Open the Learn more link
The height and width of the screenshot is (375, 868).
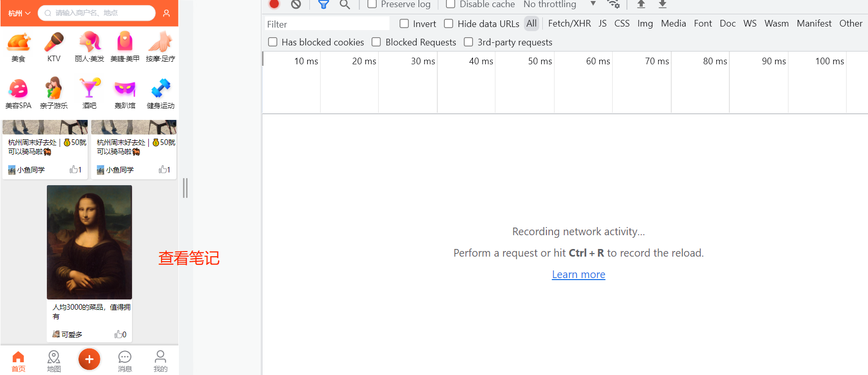pos(578,274)
